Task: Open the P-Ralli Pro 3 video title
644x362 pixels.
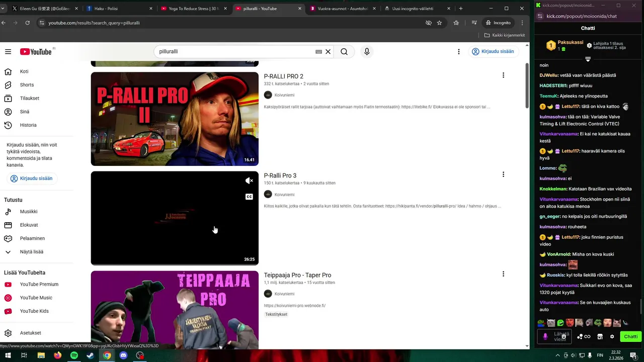Action: coord(280,175)
